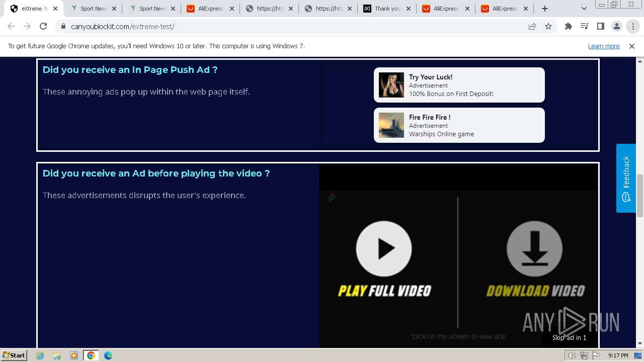Open the Fire Fire Fire push ad
This screenshot has width=644, height=362.
[459, 125]
